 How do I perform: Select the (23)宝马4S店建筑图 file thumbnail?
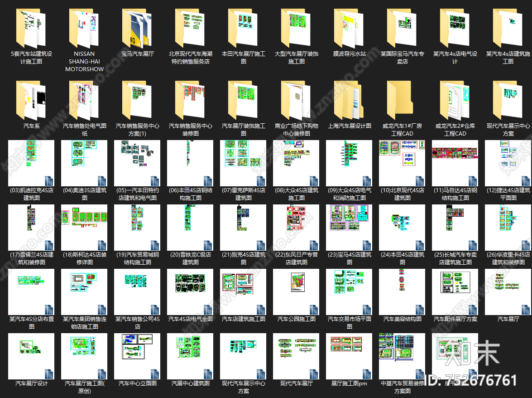(349, 228)
